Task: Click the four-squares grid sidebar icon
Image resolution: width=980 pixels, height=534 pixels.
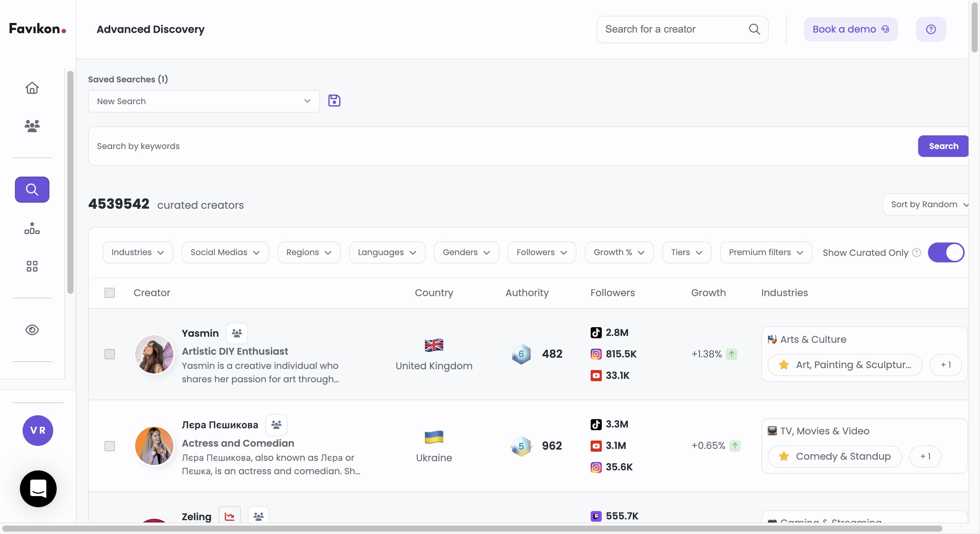Action: coord(32,266)
